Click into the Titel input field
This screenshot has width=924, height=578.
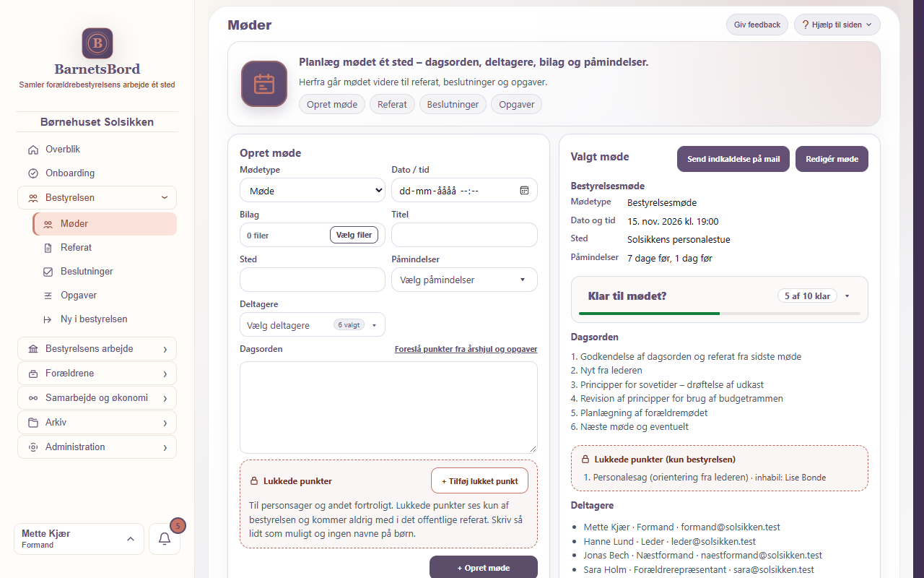click(x=464, y=235)
